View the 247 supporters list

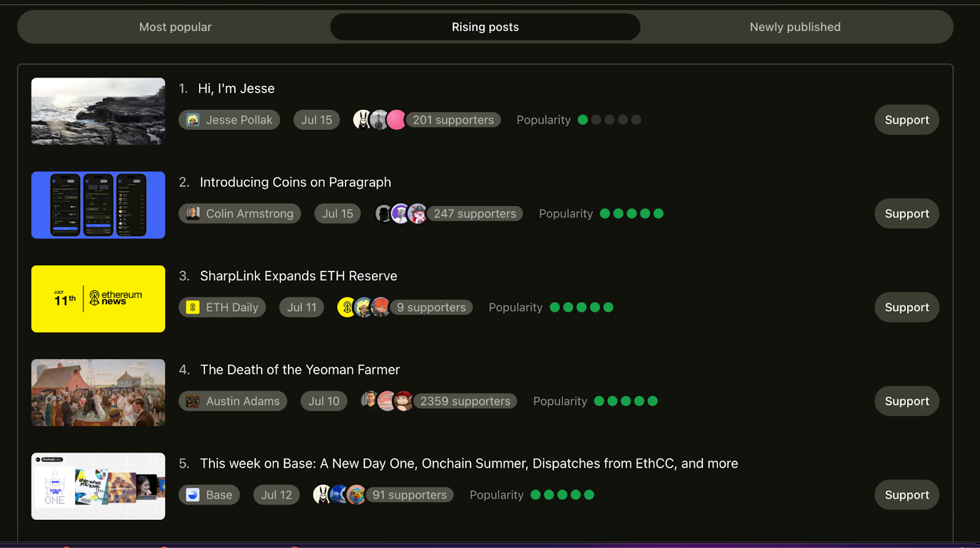(475, 213)
